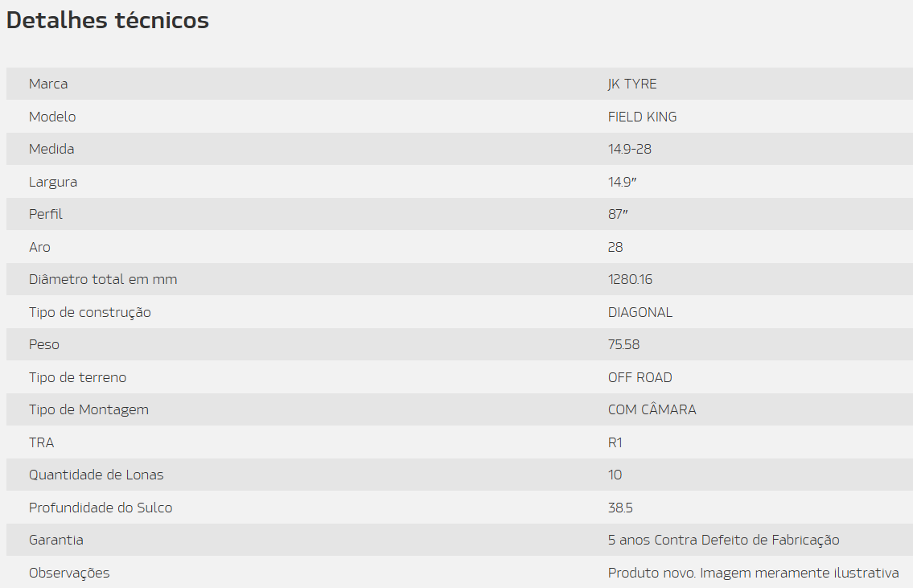Click the Profundidade do Sulco value 38.5
The image size is (913, 588).
click(x=620, y=508)
